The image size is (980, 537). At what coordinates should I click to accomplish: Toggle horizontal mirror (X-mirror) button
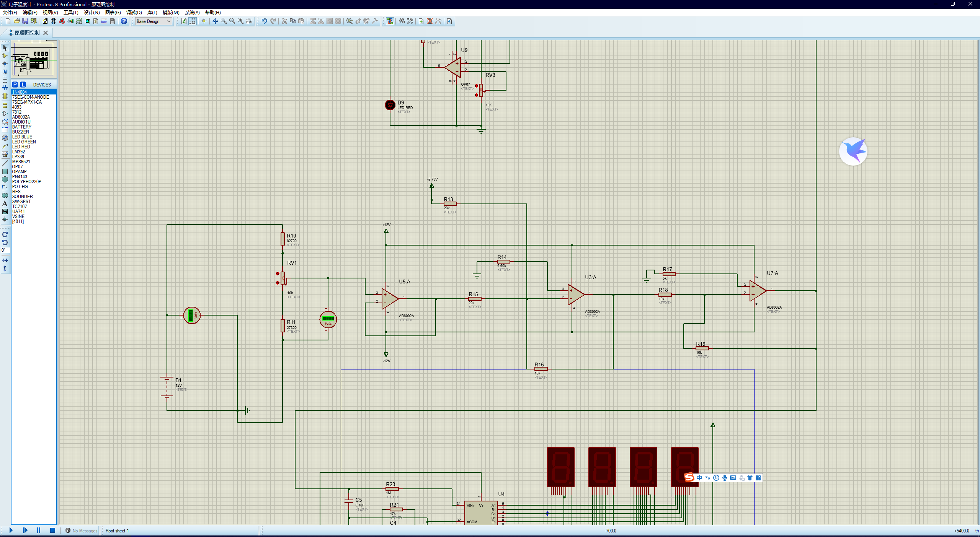point(5,260)
